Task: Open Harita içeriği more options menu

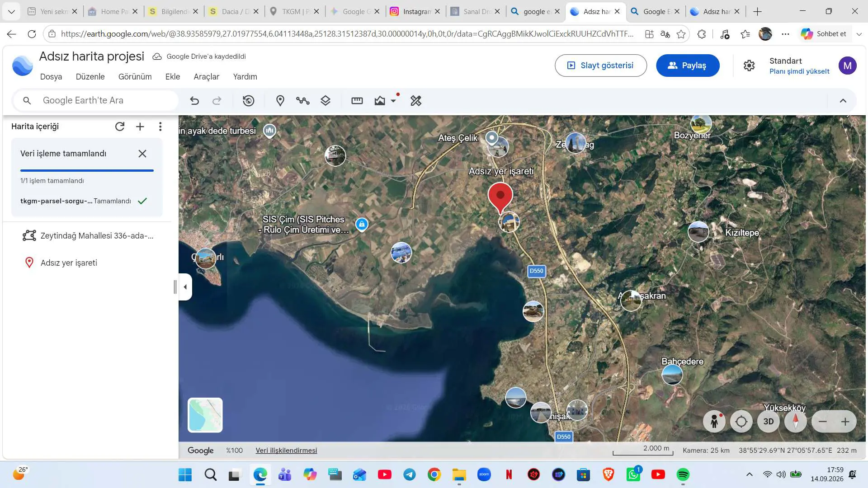Action: (160, 127)
